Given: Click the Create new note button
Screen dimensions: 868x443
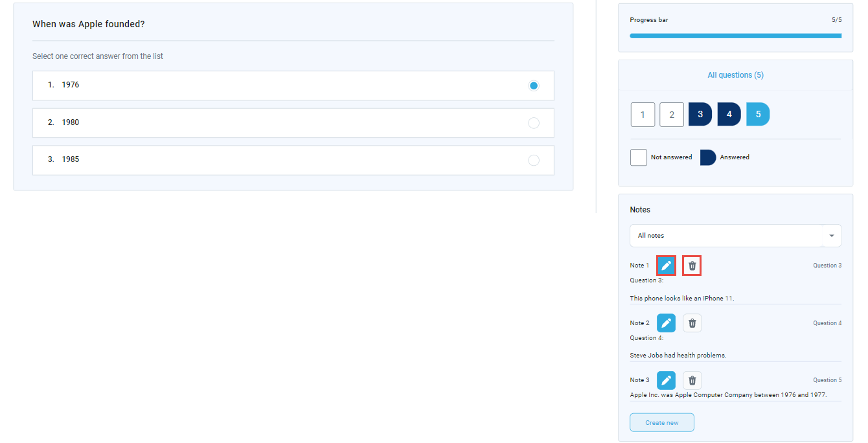Looking at the screenshot, I should (662, 422).
